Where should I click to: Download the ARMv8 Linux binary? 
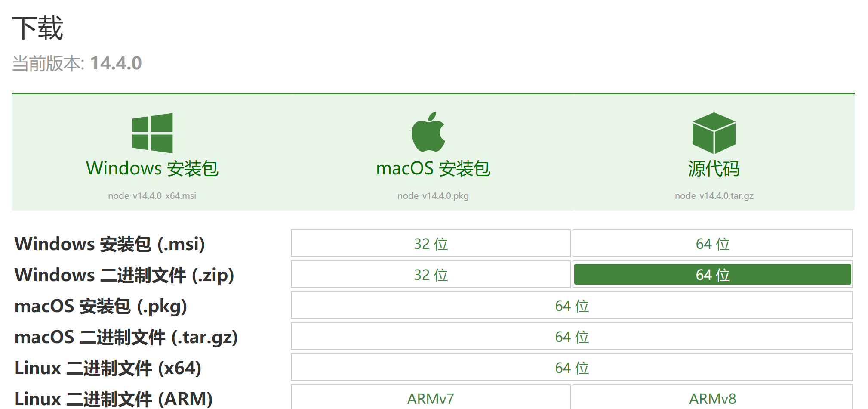pyautogui.click(x=712, y=399)
